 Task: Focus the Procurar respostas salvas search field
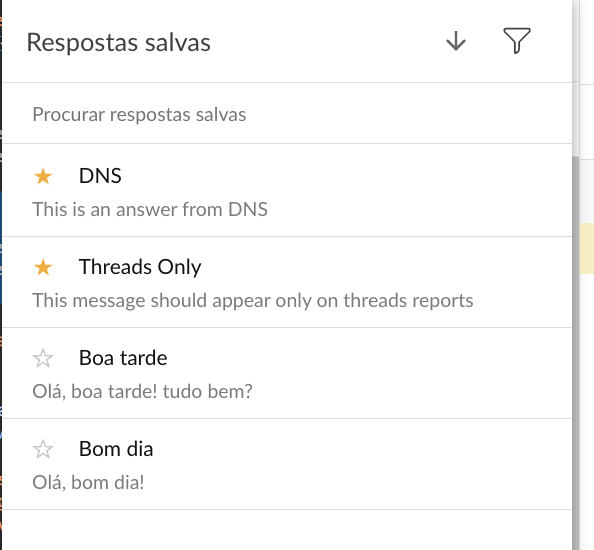(287, 114)
